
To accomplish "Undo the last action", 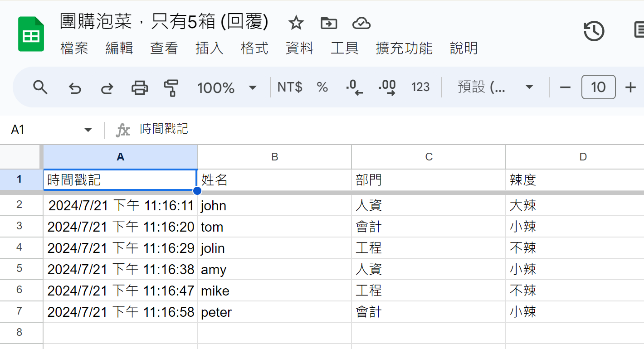I will pos(74,87).
